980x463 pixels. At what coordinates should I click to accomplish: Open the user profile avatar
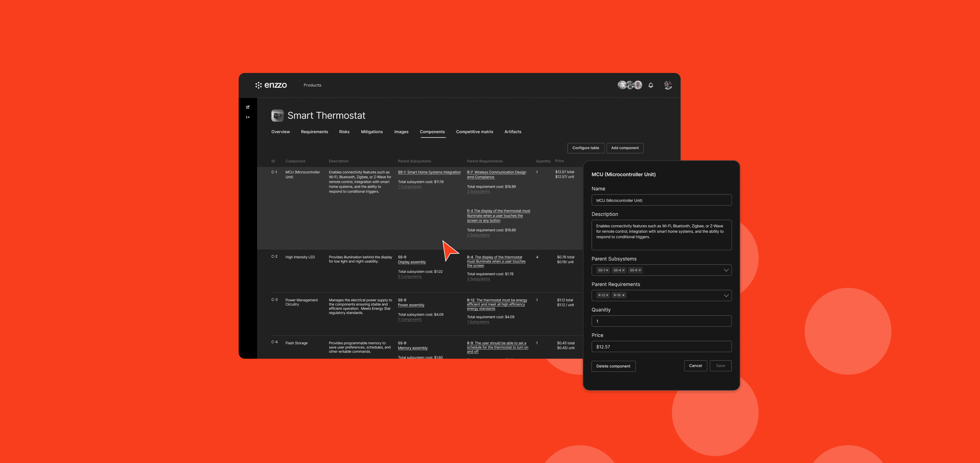tap(668, 85)
